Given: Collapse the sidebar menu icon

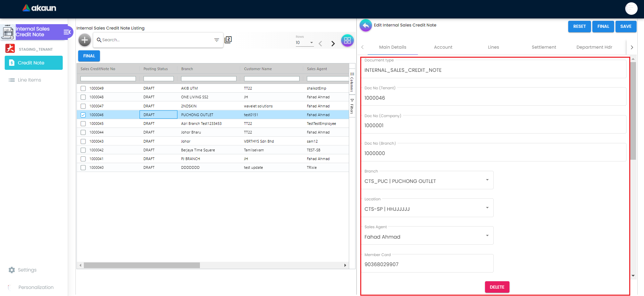Looking at the screenshot, I should click(67, 32).
